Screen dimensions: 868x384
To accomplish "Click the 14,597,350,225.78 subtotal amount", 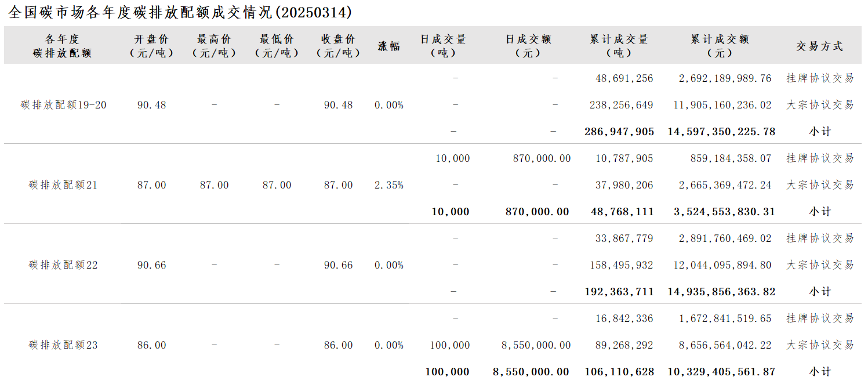I will [x=721, y=132].
